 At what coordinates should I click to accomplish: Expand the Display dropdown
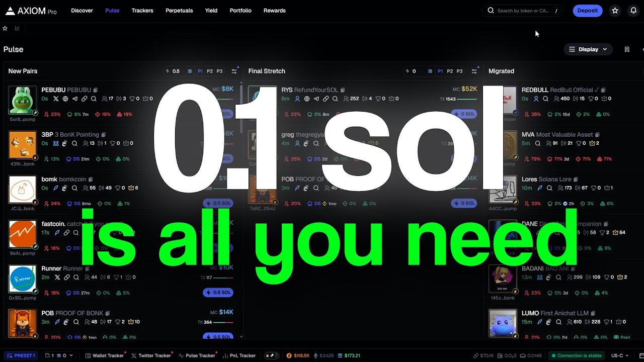pyautogui.click(x=588, y=49)
